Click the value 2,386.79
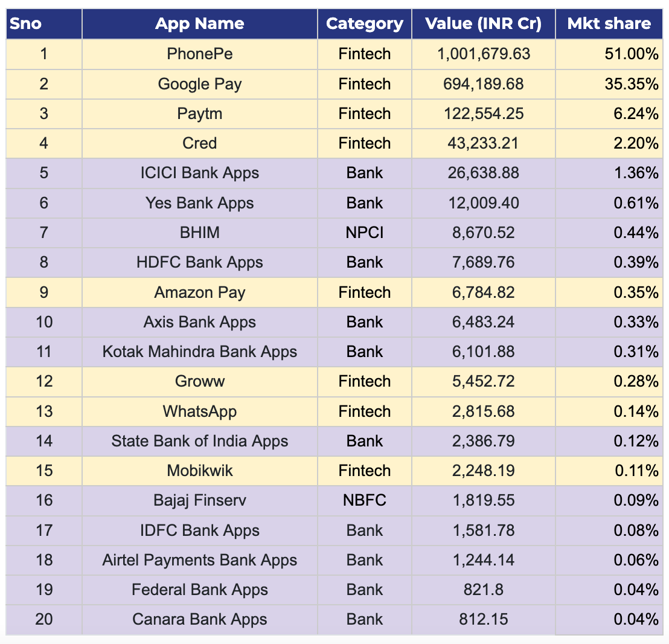This screenshot has width=669, height=644. coord(484,441)
